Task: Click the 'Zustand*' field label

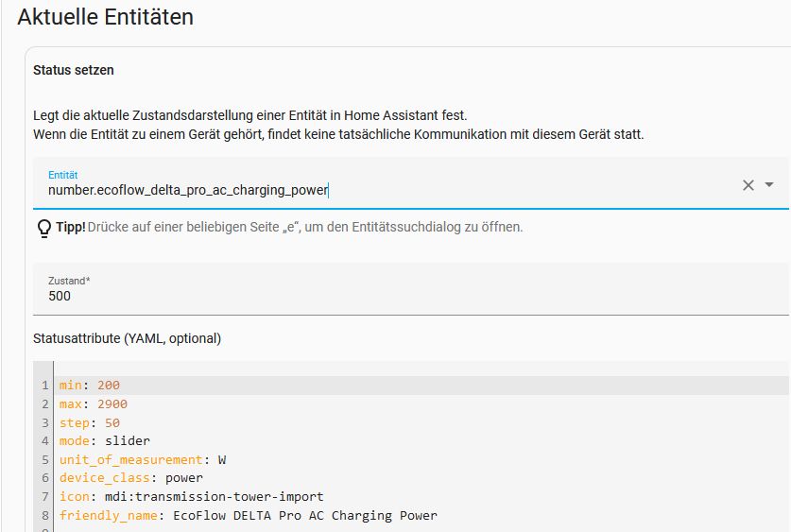Action: pos(69,281)
